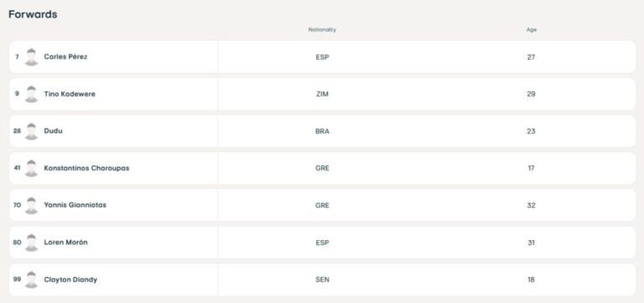The image size is (644, 303).
Task: Click shirt number 70 for Gianniotas
Action: (x=17, y=205)
